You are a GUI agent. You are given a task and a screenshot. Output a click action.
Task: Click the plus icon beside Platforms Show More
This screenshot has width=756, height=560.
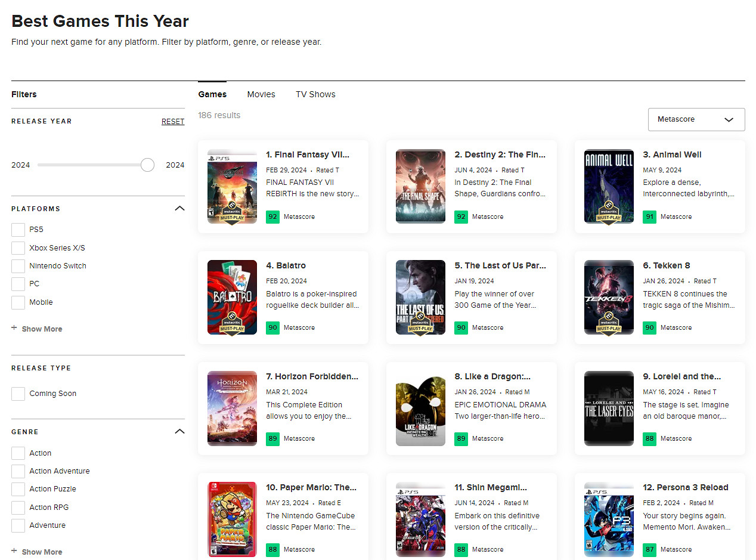14,329
